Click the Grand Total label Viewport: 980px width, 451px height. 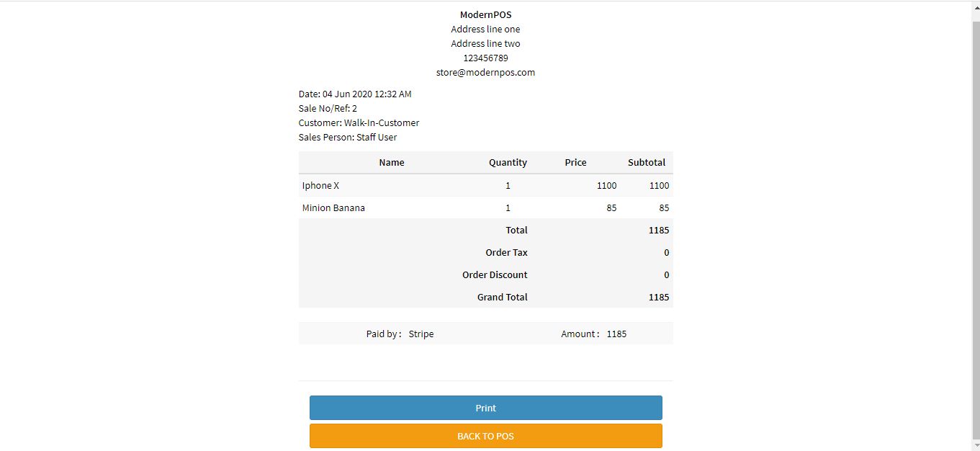coord(502,298)
